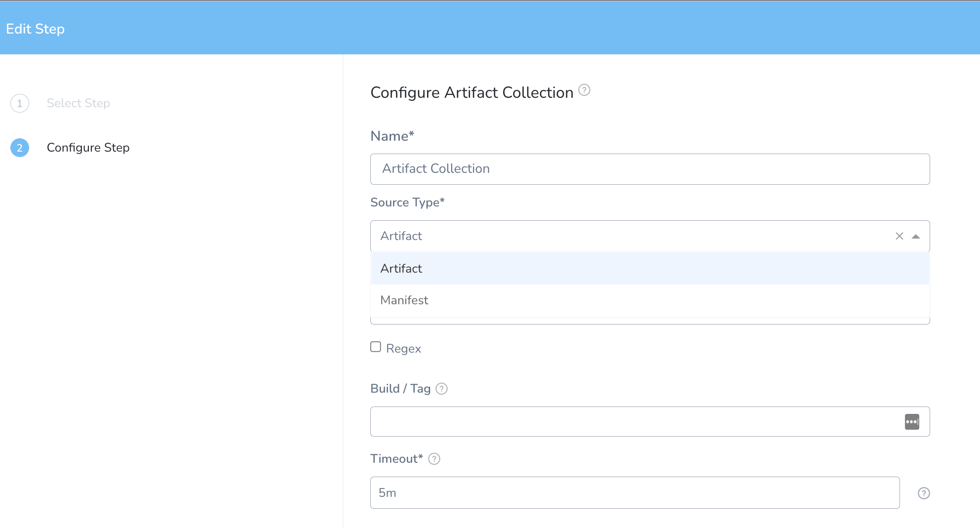
Task: Click help icon right of Timeout field
Action: tap(924, 493)
